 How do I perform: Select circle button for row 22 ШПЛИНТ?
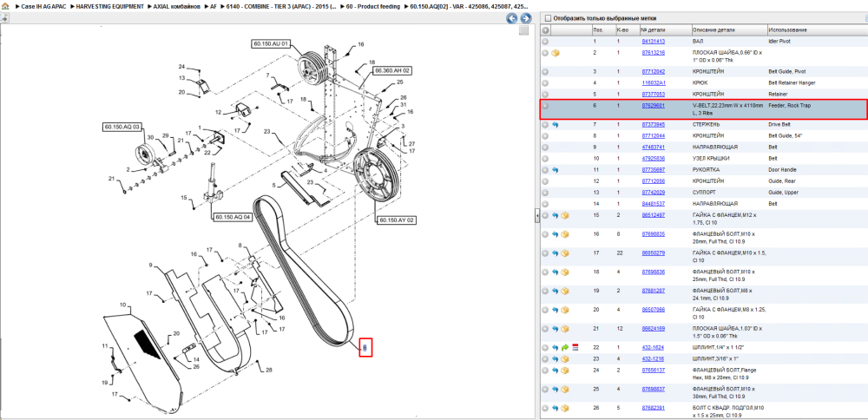click(545, 347)
